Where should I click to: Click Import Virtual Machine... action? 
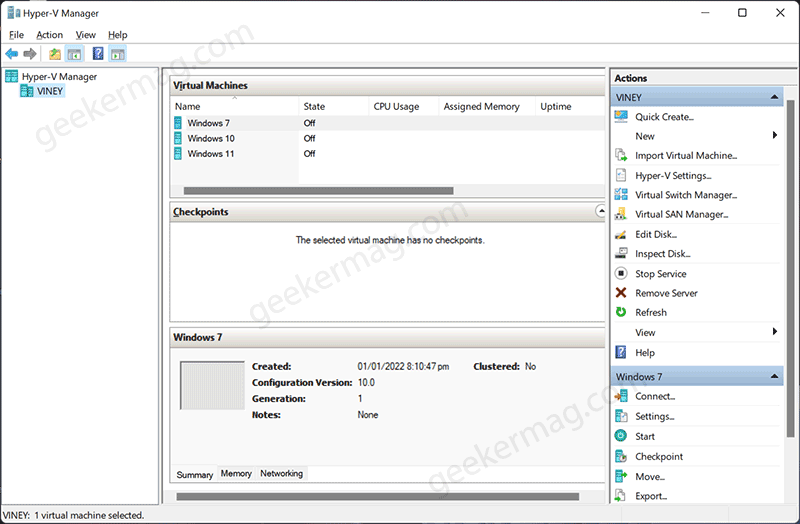coord(686,156)
